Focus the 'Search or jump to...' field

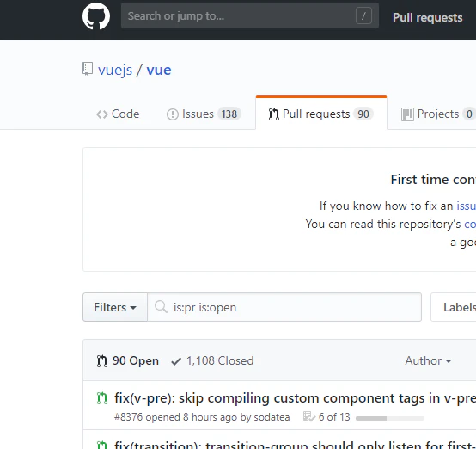coord(249,15)
